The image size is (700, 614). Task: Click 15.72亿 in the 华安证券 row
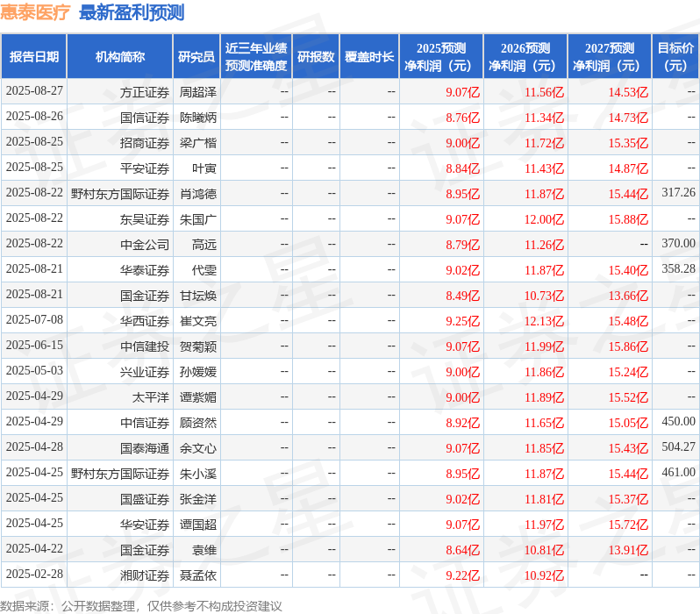pos(628,525)
